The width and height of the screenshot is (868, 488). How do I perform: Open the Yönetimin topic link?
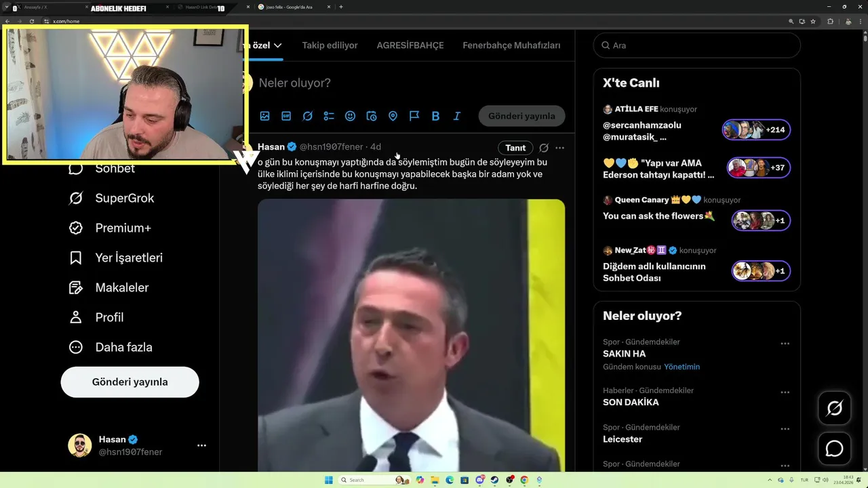point(682,367)
